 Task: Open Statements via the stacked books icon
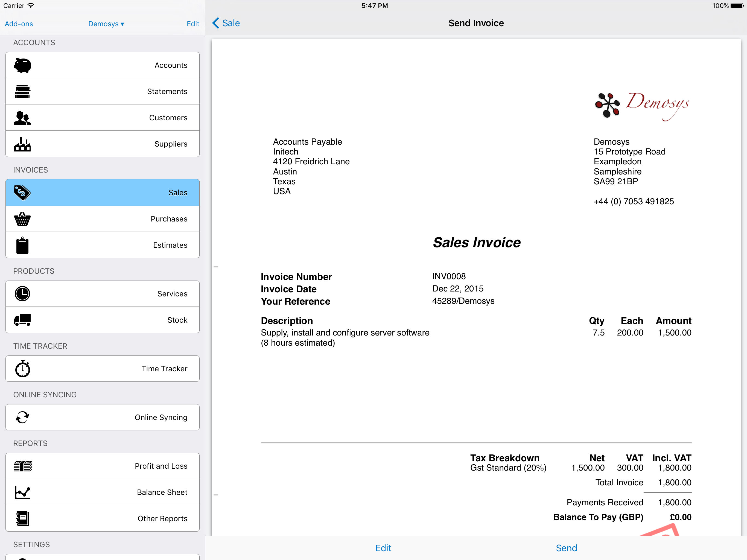click(22, 92)
